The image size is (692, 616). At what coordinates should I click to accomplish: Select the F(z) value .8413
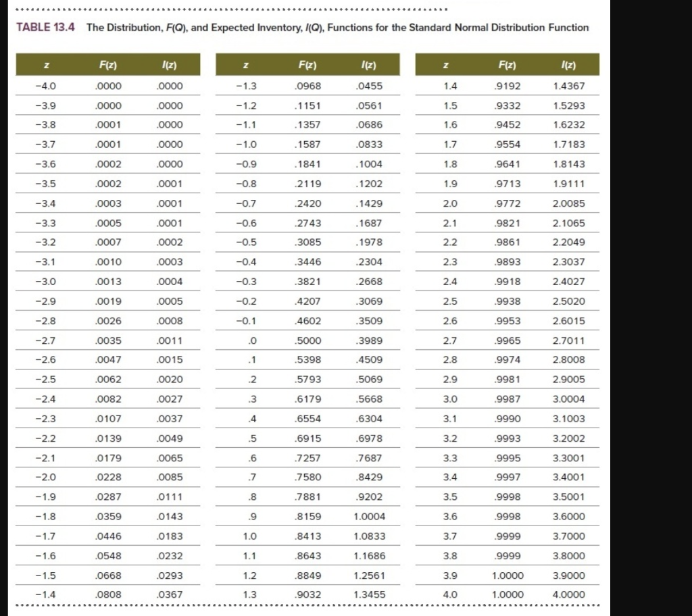(x=307, y=536)
